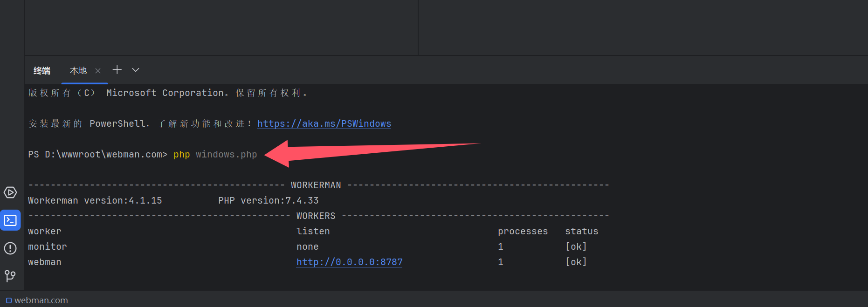The image size is (868, 307).
Task: Open the Terminal tool window icon
Action: coord(10,220)
